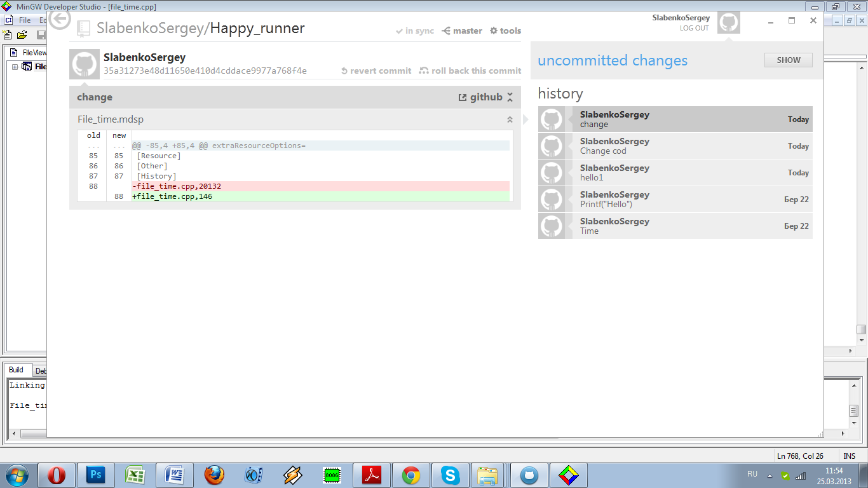
Task: Click the network signal tray icon
Action: [x=801, y=475]
